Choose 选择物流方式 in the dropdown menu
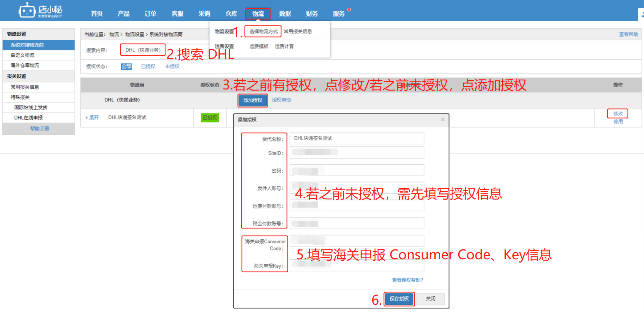The width and height of the screenshot is (644, 312). 263,31
